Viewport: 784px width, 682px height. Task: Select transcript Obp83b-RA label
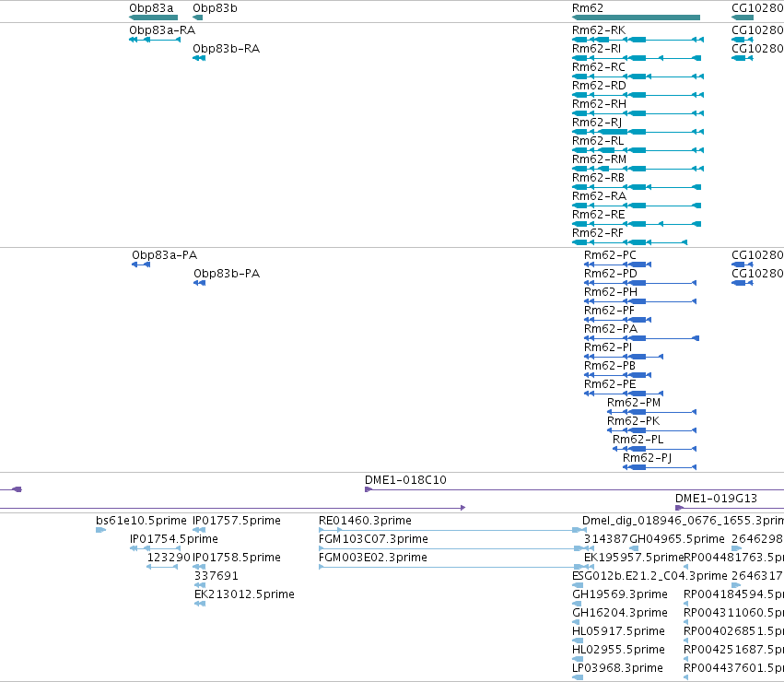226,49
